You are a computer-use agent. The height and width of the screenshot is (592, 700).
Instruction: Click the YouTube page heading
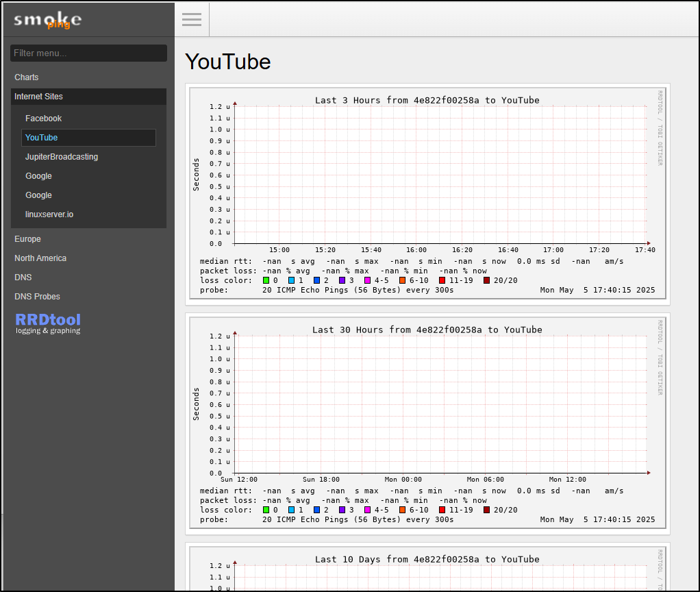227,62
